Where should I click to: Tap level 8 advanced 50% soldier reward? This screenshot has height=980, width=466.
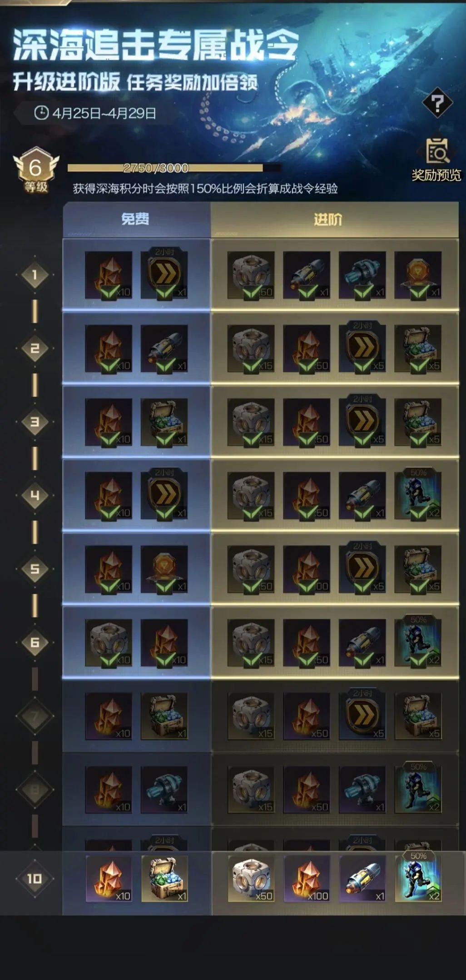click(x=418, y=788)
